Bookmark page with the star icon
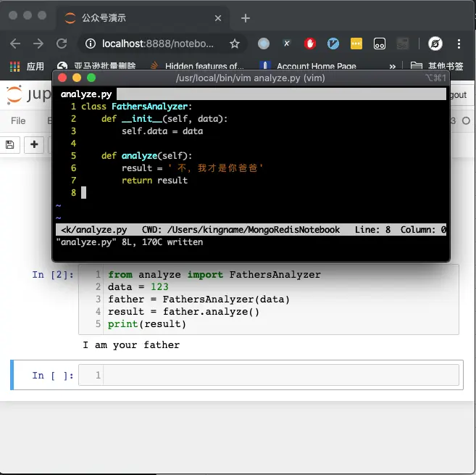 click(x=234, y=44)
